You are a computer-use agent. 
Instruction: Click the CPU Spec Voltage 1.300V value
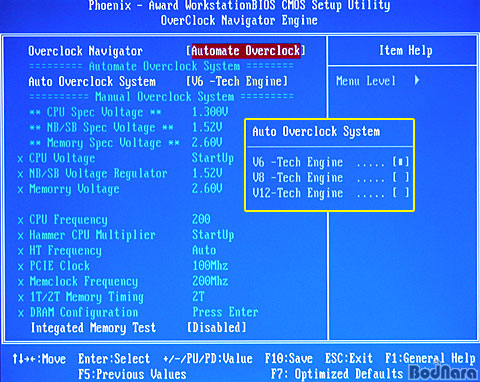coord(210,112)
